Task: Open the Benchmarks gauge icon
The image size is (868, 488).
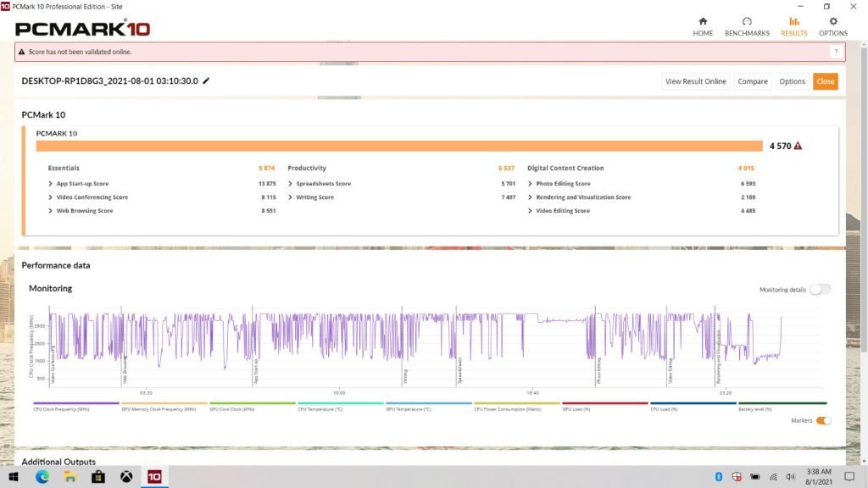Action: [x=747, y=21]
